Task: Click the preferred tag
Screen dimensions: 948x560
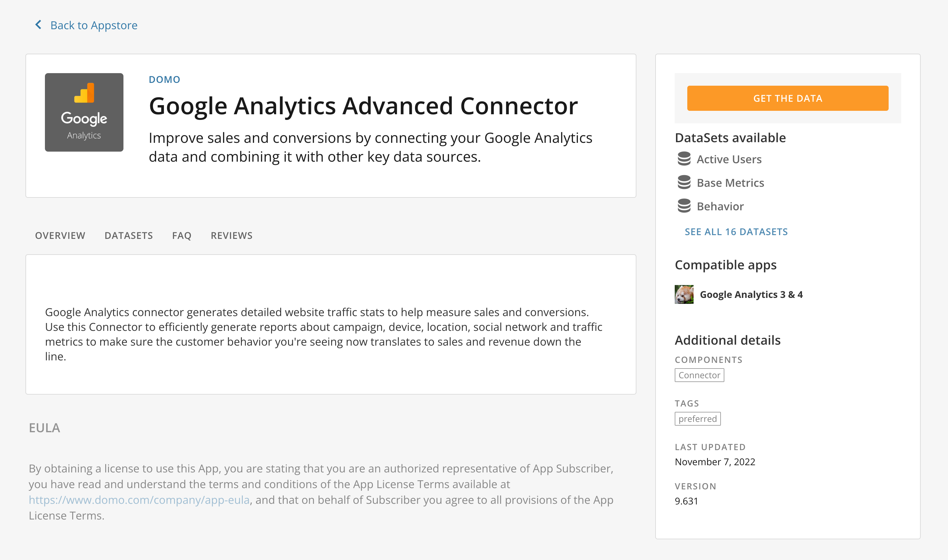Action: click(697, 418)
